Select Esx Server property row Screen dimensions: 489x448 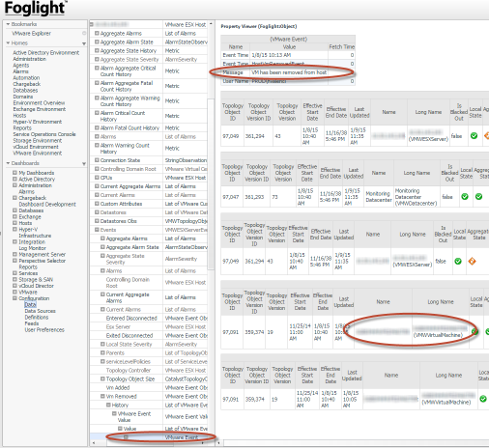(x=149, y=326)
